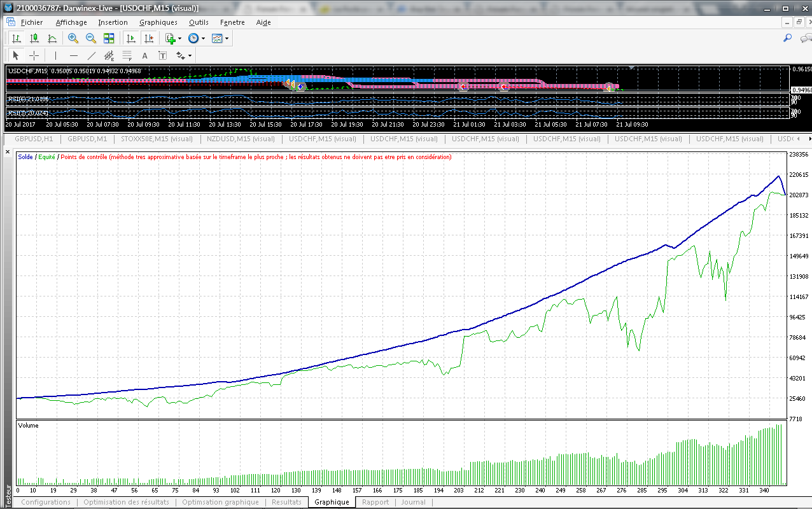Open the Journal tab in tester
The width and height of the screenshot is (812, 509).
413,502
